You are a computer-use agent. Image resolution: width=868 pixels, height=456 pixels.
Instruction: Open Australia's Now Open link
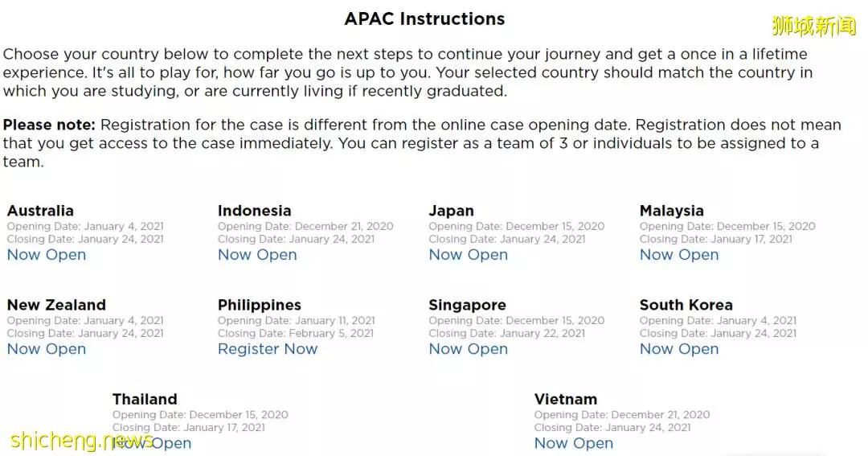click(x=47, y=255)
